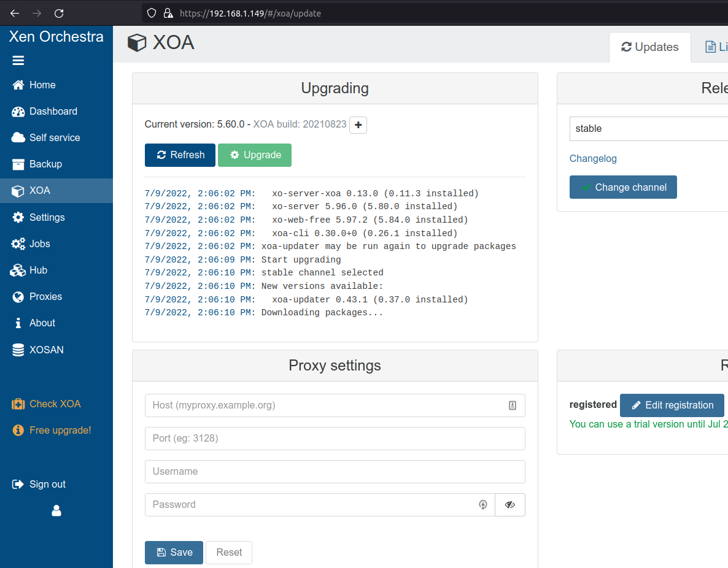This screenshot has width=728, height=568.
Task: Click the About info icon in sidebar
Action: pos(18,323)
